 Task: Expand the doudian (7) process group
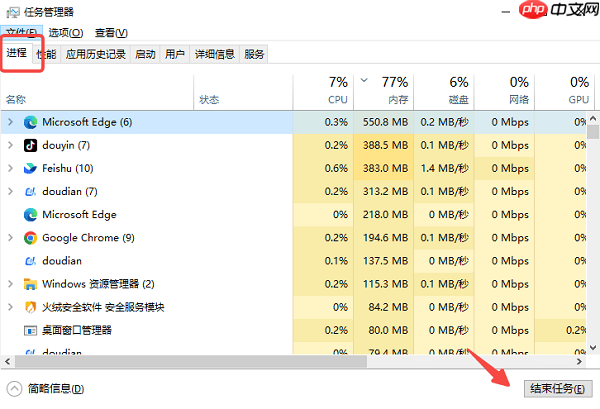[x=10, y=191]
